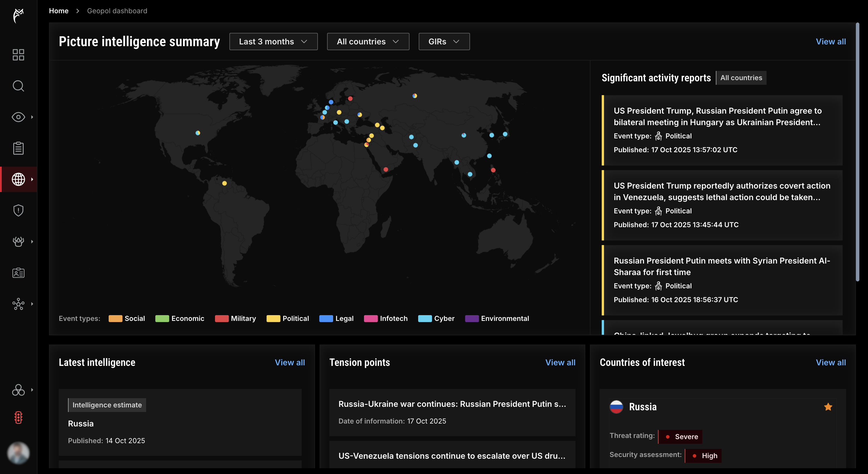View all picture intelligence summary

tap(831, 42)
